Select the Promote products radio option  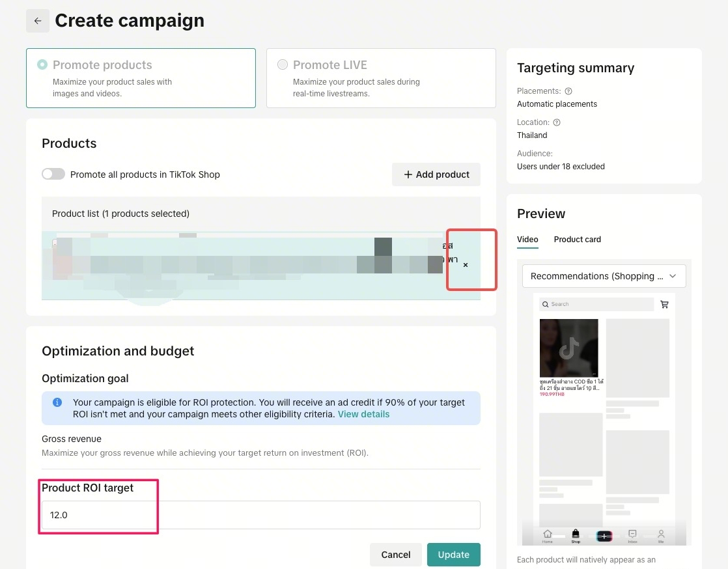click(x=42, y=65)
